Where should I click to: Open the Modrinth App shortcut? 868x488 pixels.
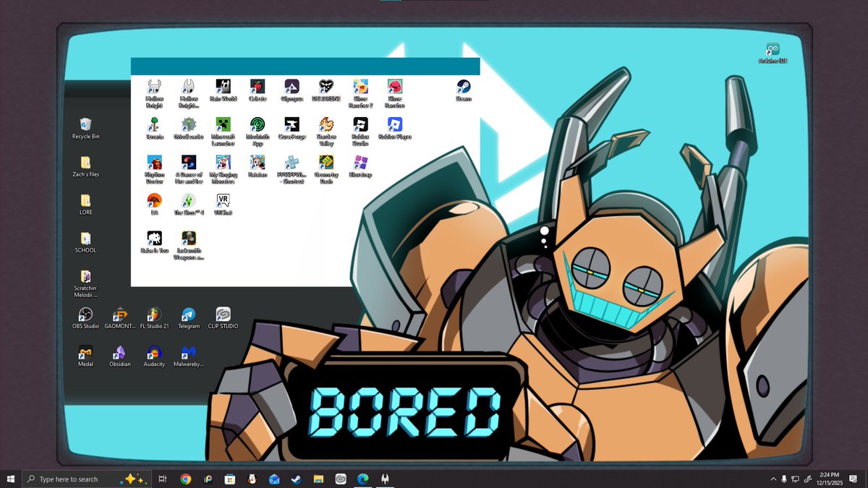click(258, 131)
